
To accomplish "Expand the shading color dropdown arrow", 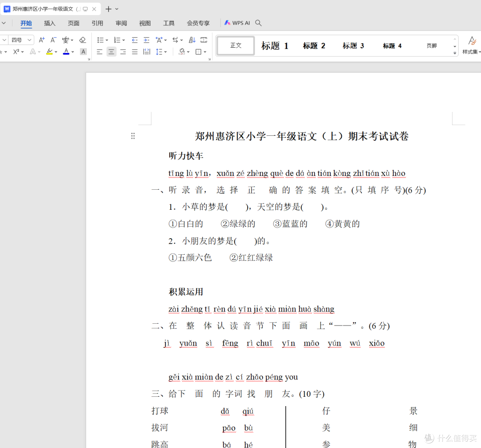I will tap(188, 52).
